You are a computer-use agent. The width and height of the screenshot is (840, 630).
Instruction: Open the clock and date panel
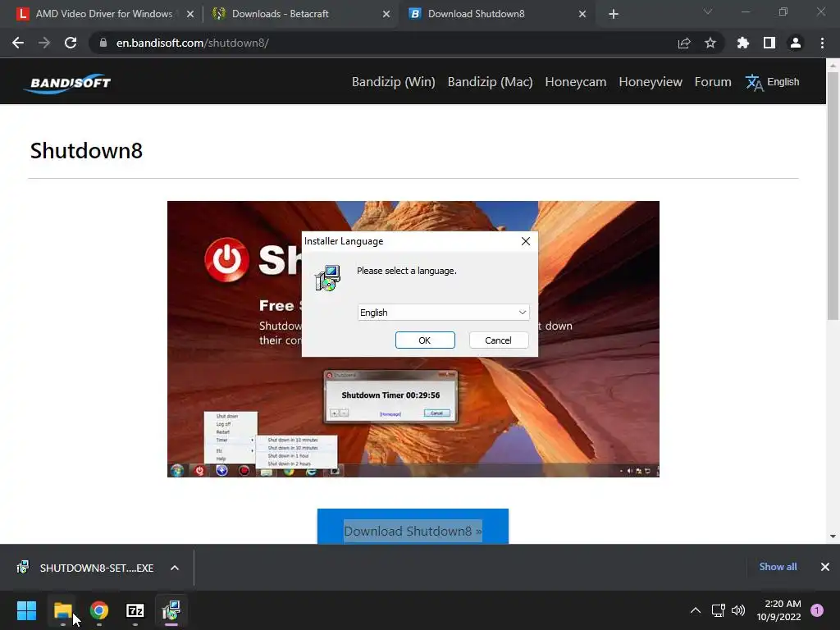coord(778,610)
